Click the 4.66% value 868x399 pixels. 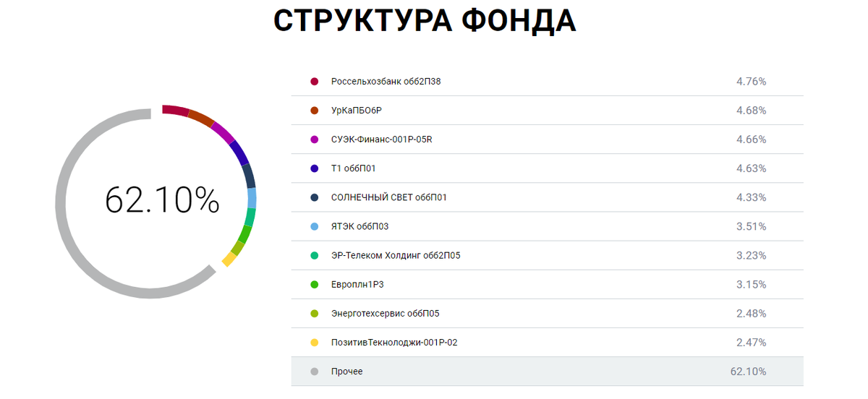tap(751, 140)
